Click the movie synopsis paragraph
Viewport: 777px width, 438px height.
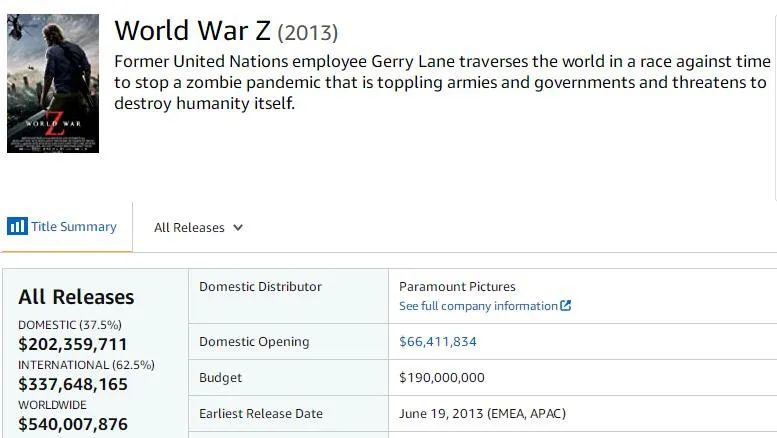442,82
